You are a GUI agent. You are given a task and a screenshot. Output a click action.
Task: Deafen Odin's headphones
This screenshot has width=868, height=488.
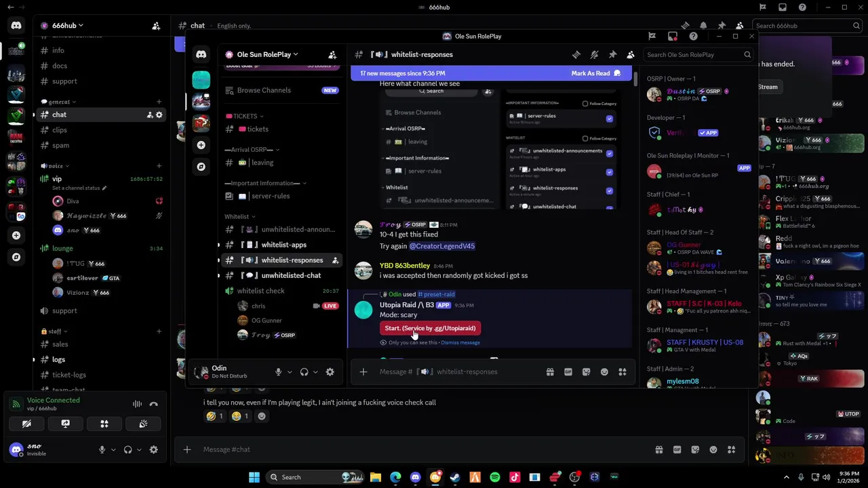304,371
